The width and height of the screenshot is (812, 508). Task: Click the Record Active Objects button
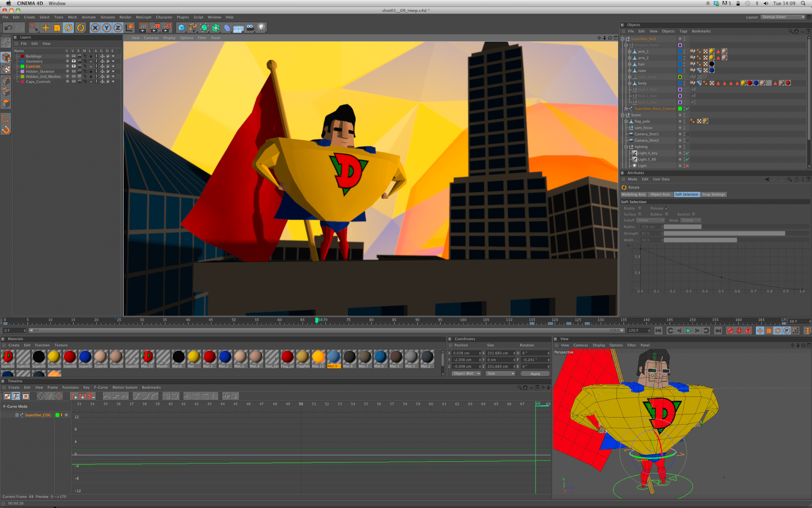[x=730, y=331]
